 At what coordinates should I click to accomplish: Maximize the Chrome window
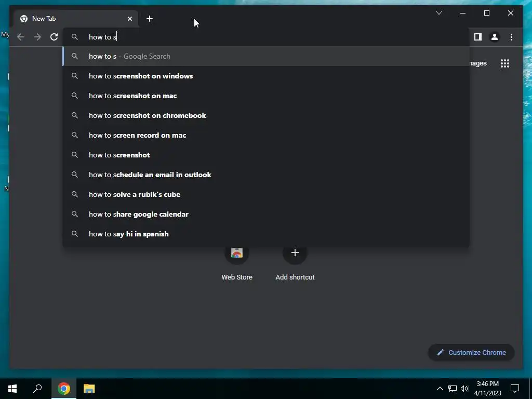coord(486,13)
